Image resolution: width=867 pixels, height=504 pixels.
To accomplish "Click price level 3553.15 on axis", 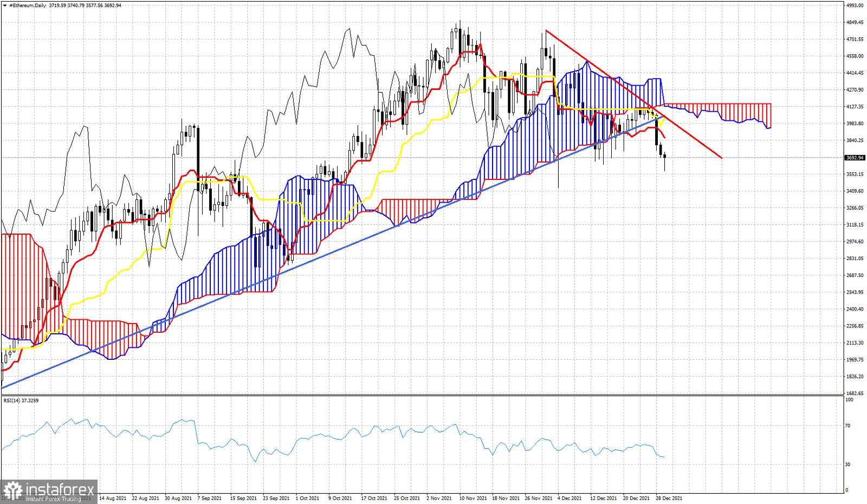I will (x=855, y=174).
